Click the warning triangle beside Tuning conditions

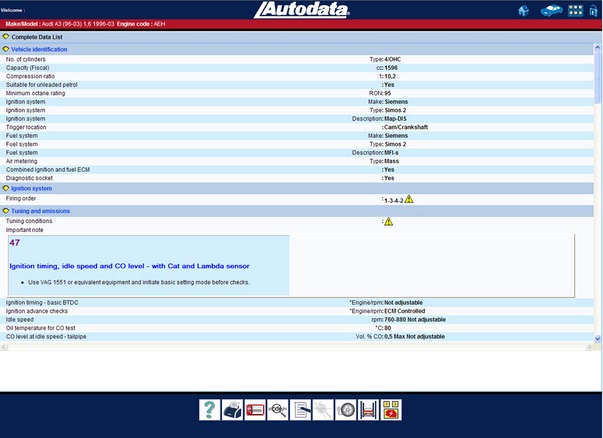pos(388,221)
